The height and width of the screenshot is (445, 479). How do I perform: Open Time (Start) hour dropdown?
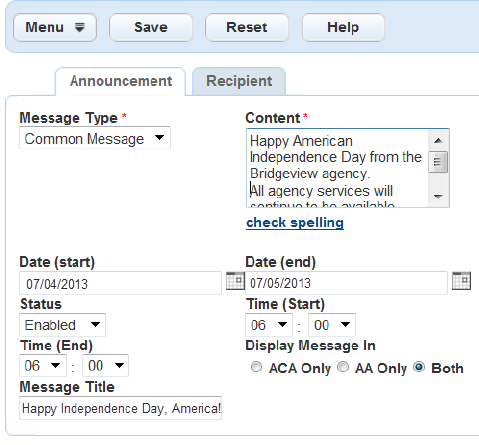[x=269, y=325]
